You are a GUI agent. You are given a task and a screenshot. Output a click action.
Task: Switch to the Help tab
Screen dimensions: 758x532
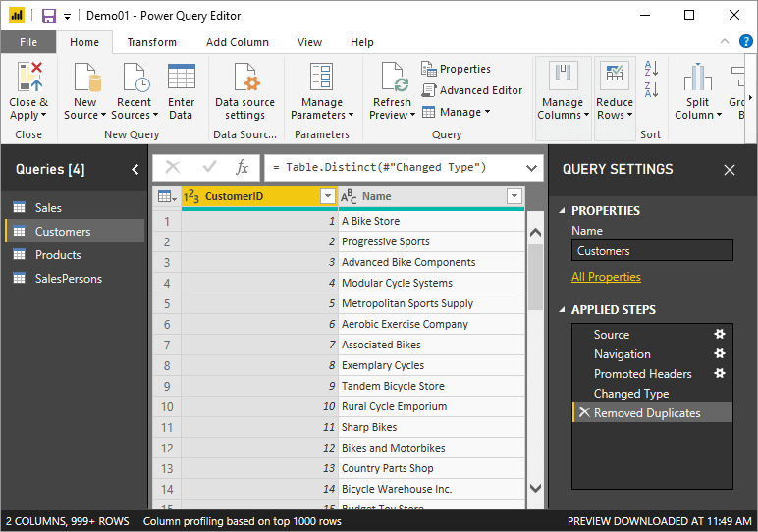[362, 42]
